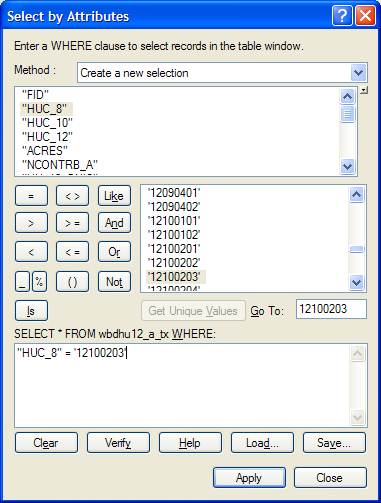Viewport: 381px width, 503px height.
Task: Apply the selection query
Action: (249, 478)
